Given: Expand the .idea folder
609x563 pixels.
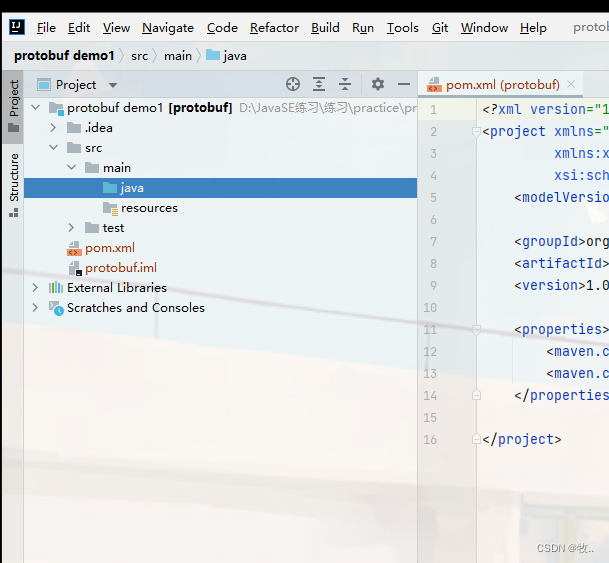Looking at the screenshot, I should pos(53,128).
